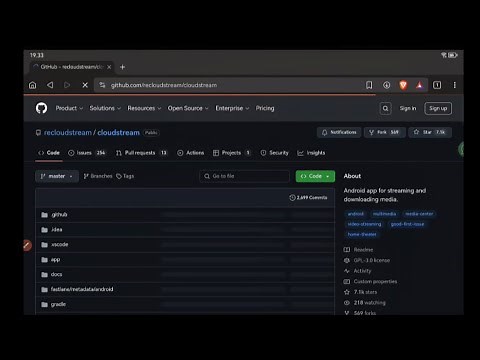The image size is (480, 360).
Task: Tap the browser home icon
Action: click(x=33, y=85)
